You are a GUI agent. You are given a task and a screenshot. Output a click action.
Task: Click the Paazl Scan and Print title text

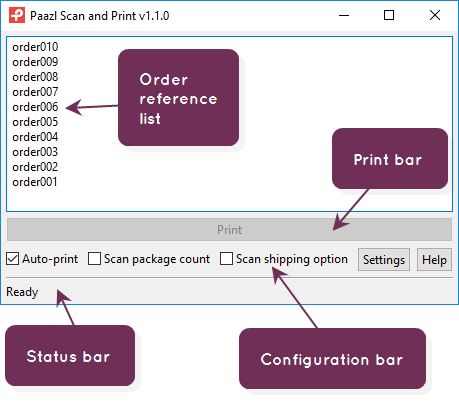pos(100,16)
